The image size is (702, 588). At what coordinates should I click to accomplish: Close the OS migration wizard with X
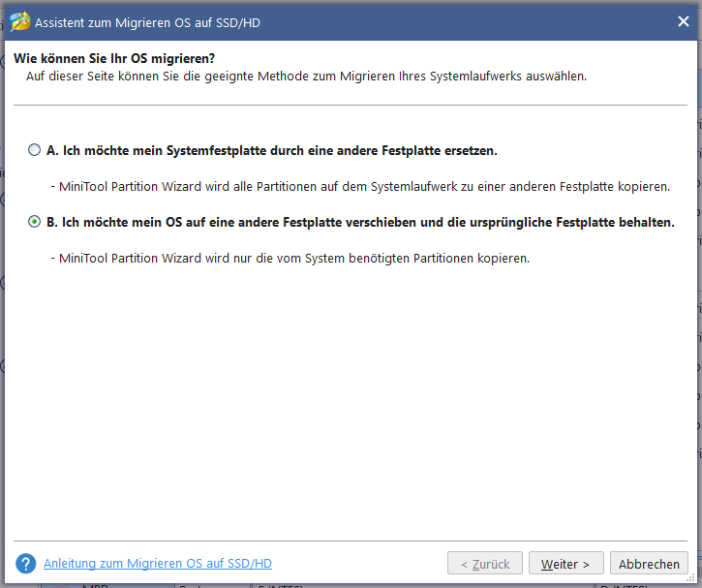684,21
